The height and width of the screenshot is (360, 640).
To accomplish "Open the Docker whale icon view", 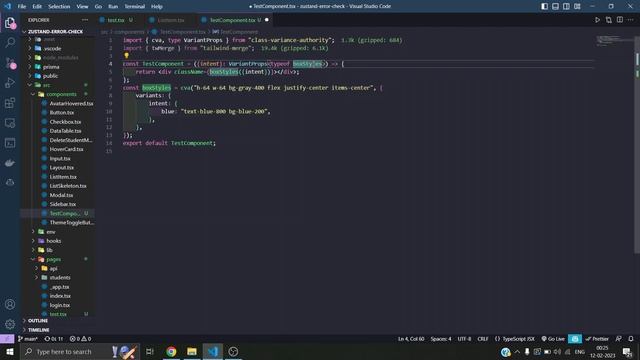I will (10, 163).
